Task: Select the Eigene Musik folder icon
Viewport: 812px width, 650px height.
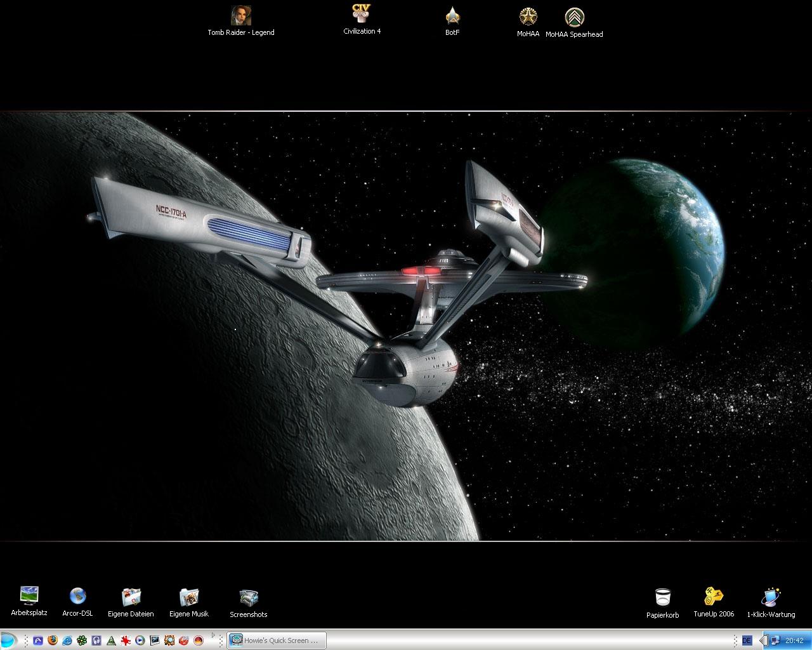Action: [x=189, y=602]
